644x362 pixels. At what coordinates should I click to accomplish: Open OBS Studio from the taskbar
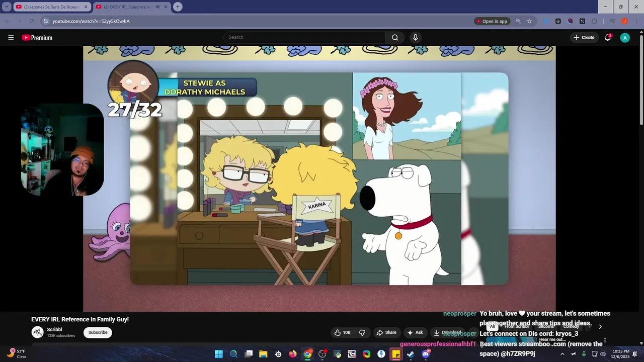323,354
